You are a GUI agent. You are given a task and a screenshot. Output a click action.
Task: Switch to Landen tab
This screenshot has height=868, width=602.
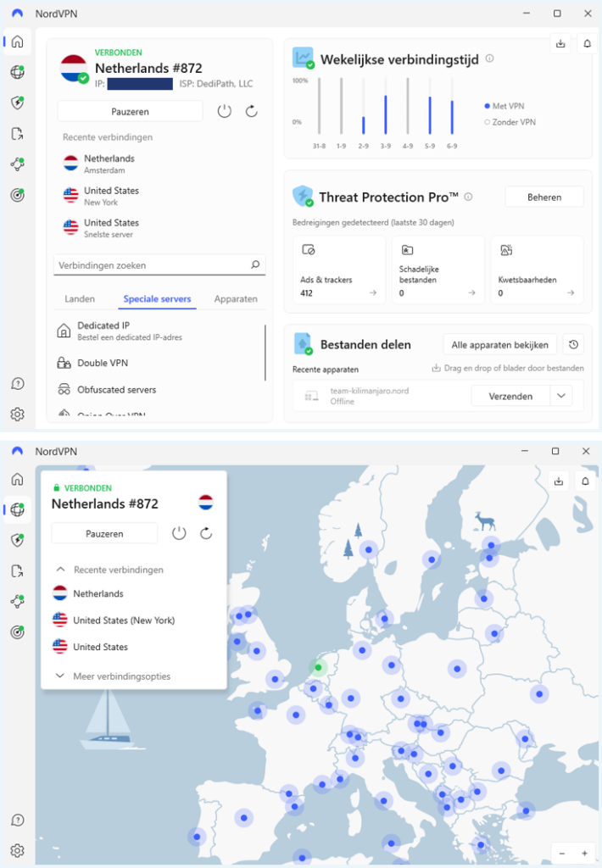point(80,299)
